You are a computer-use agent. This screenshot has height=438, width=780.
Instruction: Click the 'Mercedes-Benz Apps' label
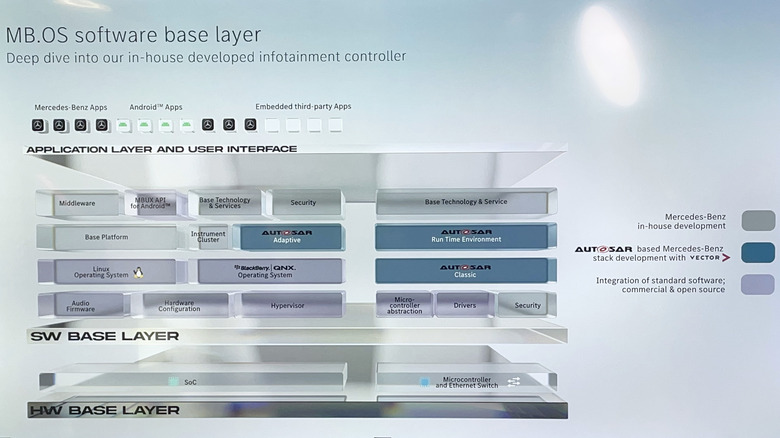pos(71,107)
